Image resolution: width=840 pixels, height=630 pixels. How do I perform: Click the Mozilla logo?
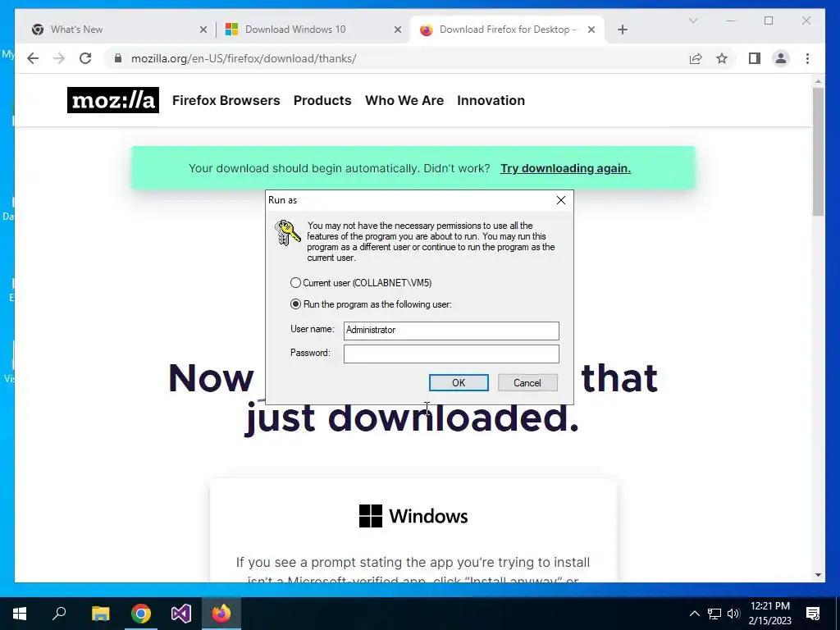pyautogui.click(x=113, y=100)
